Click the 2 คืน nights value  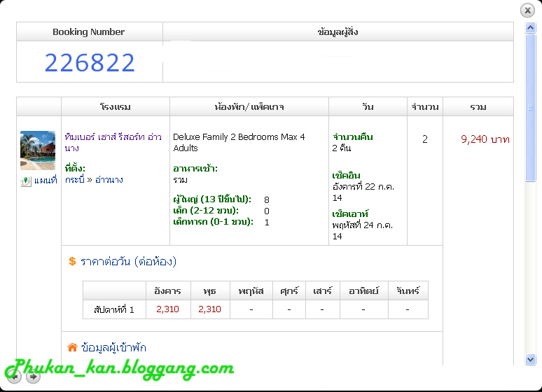342,148
